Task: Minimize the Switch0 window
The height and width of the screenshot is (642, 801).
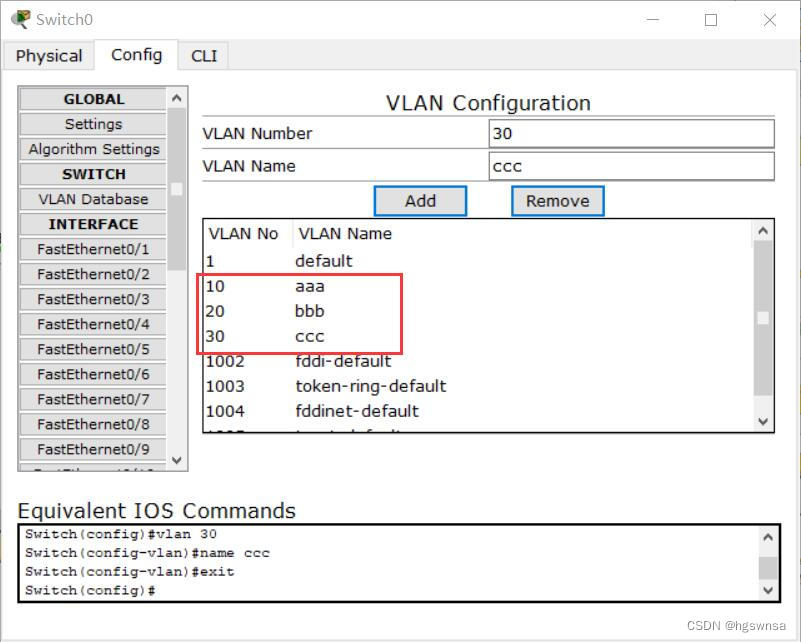Action: pos(653,20)
